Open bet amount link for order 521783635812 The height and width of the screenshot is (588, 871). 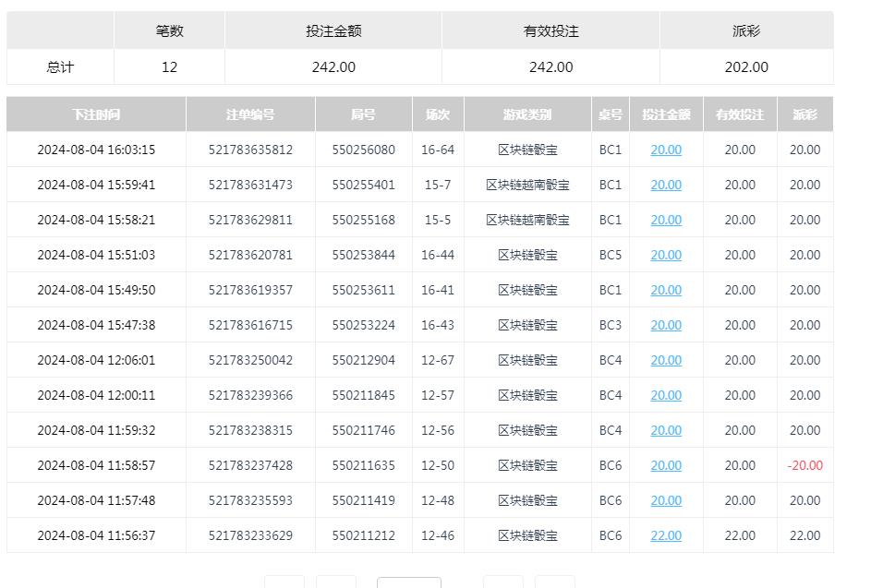(665, 150)
